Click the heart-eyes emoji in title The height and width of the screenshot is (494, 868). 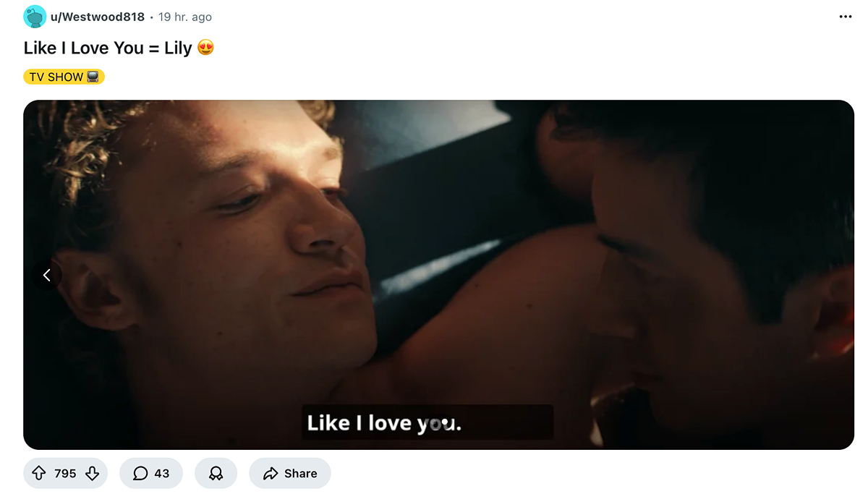pyautogui.click(x=206, y=48)
